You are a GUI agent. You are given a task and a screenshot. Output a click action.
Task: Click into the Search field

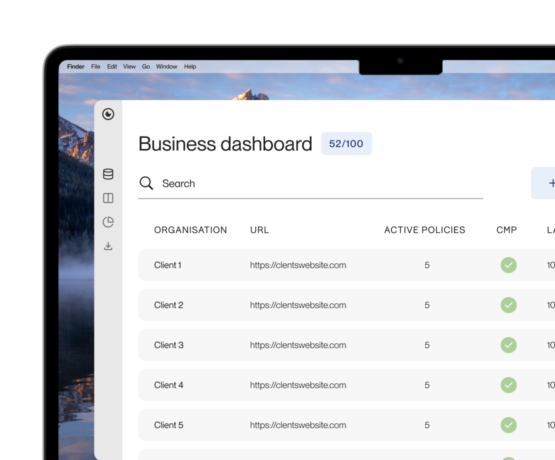(x=310, y=183)
